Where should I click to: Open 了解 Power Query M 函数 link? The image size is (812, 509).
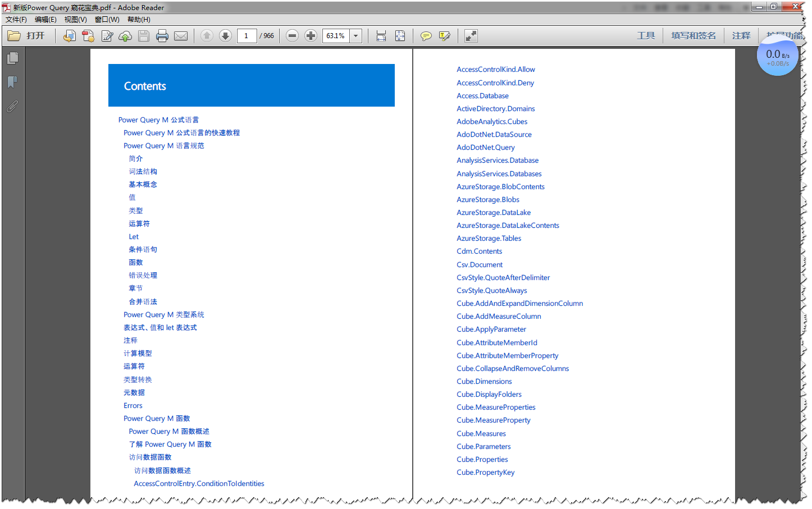tap(170, 444)
